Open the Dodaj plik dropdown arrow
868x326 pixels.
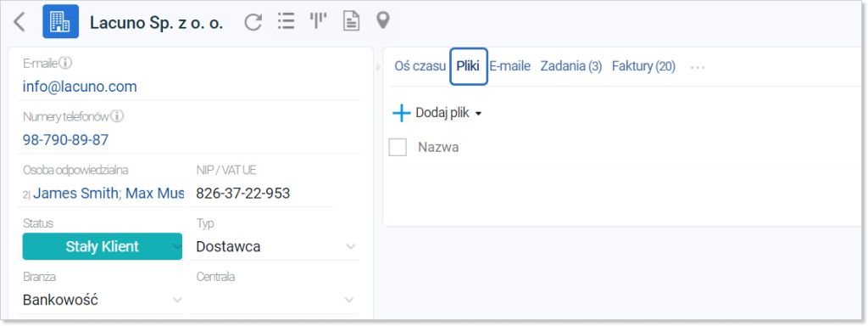(479, 114)
